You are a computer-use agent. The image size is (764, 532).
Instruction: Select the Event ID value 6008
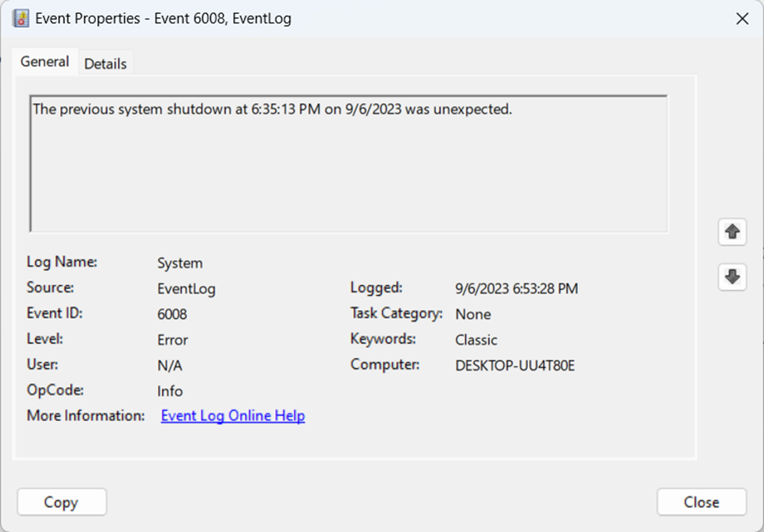coord(172,314)
